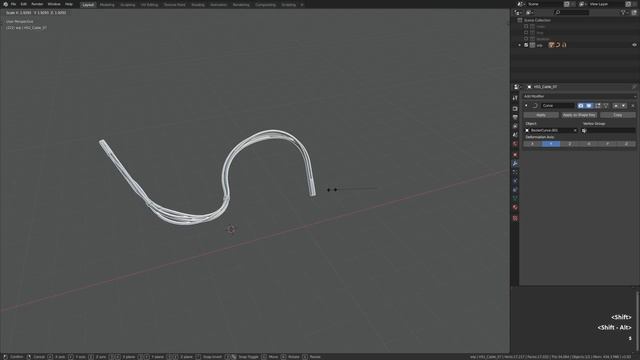Select -X deformation axis
Screen dimensions: 640x360
(x=589, y=144)
